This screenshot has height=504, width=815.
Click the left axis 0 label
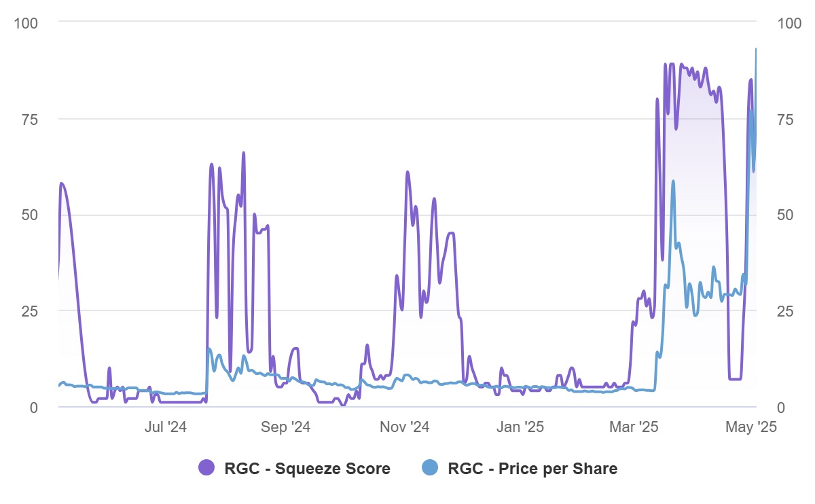click(x=35, y=408)
